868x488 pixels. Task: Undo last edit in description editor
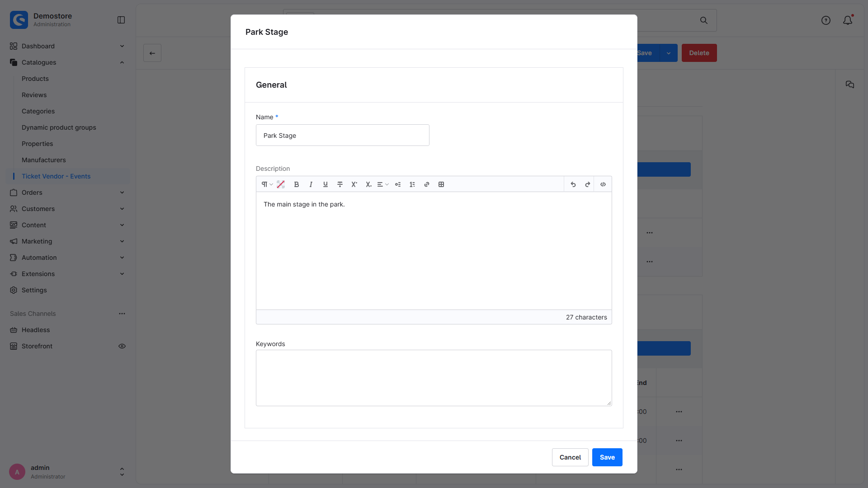tap(573, 184)
